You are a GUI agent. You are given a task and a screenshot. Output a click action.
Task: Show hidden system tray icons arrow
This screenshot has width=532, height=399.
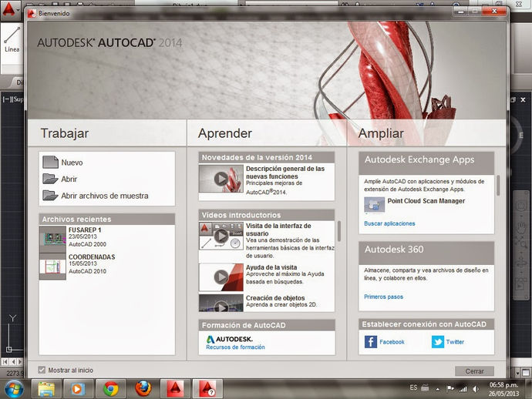click(x=438, y=389)
